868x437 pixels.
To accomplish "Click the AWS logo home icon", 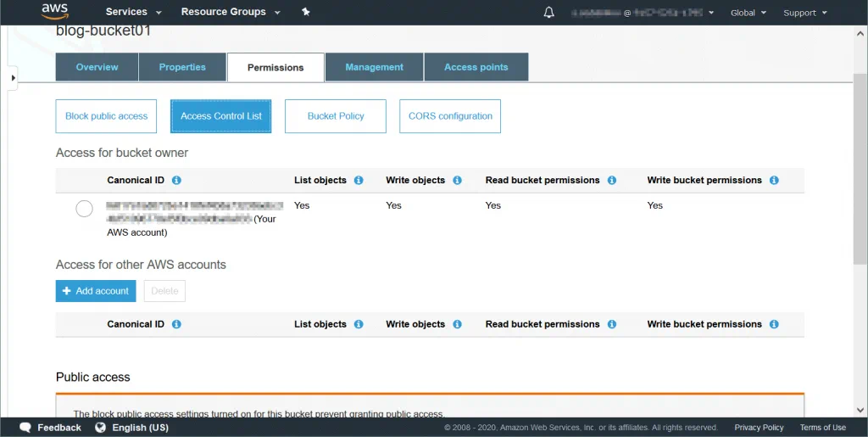I will point(54,12).
